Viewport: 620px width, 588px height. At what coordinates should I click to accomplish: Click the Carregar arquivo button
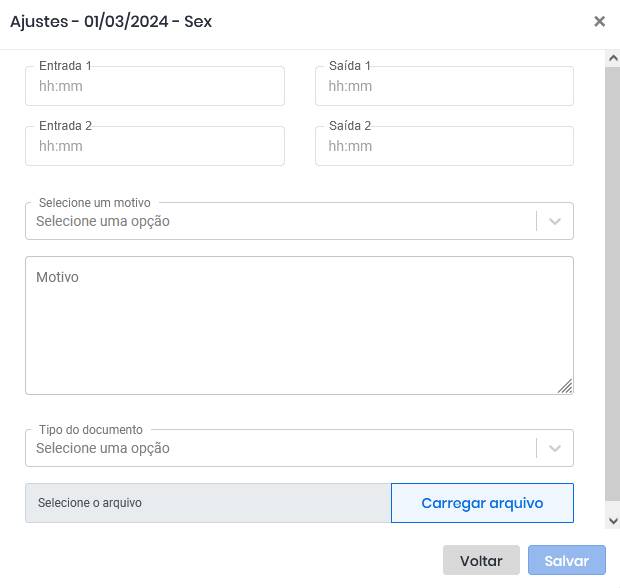point(482,503)
